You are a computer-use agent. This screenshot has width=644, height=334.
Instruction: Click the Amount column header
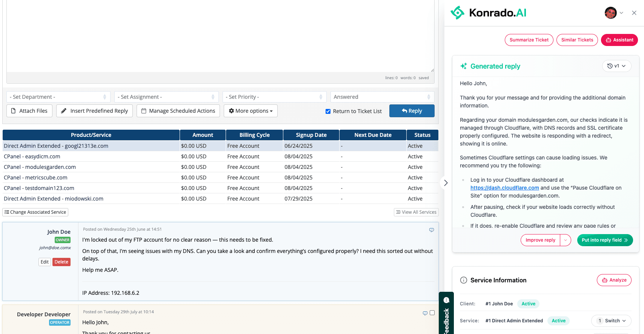point(203,135)
